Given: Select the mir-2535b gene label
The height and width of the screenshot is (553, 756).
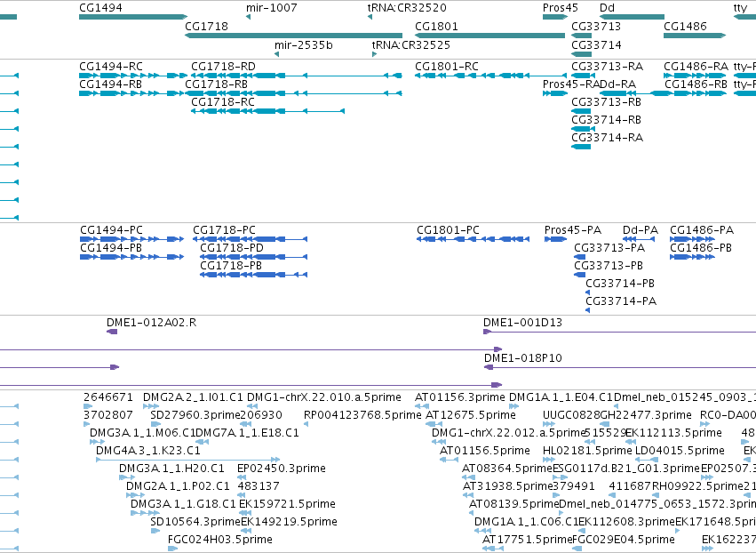Looking at the screenshot, I should (303, 44).
